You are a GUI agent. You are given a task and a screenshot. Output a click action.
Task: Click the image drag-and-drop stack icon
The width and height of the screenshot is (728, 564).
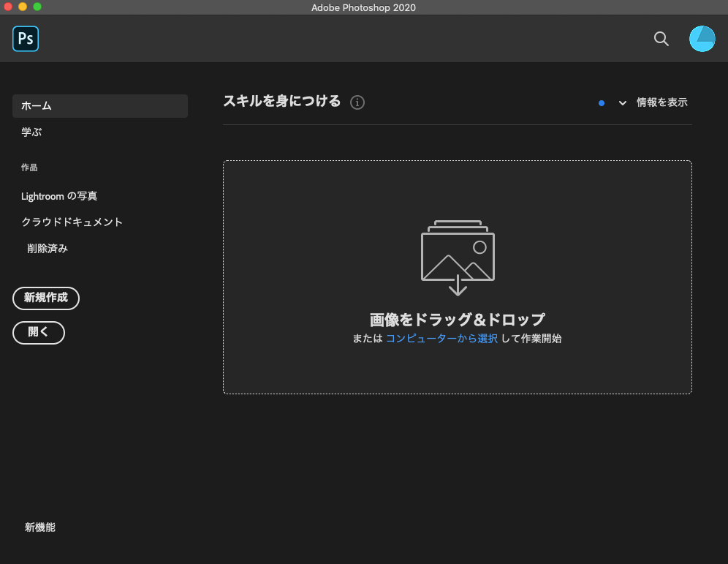pyautogui.click(x=458, y=257)
